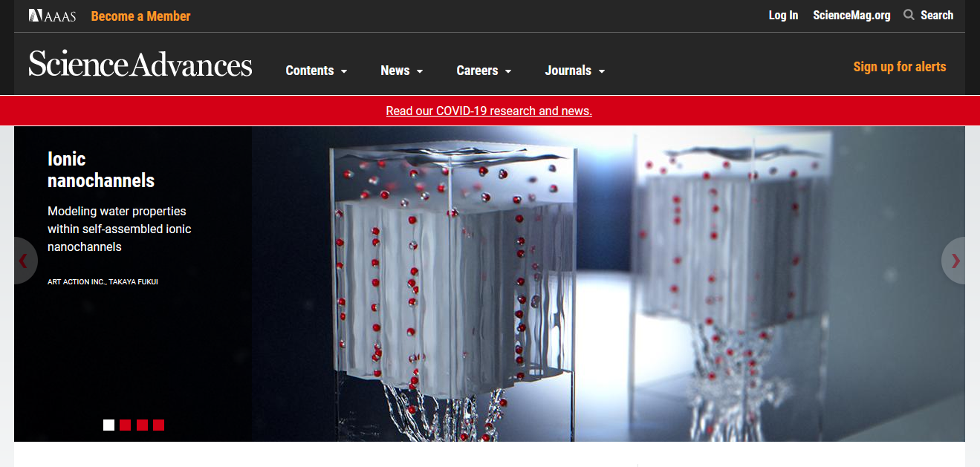Open the Journals menu
The height and width of the screenshot is (467, 980).
[x=568, y=71]
